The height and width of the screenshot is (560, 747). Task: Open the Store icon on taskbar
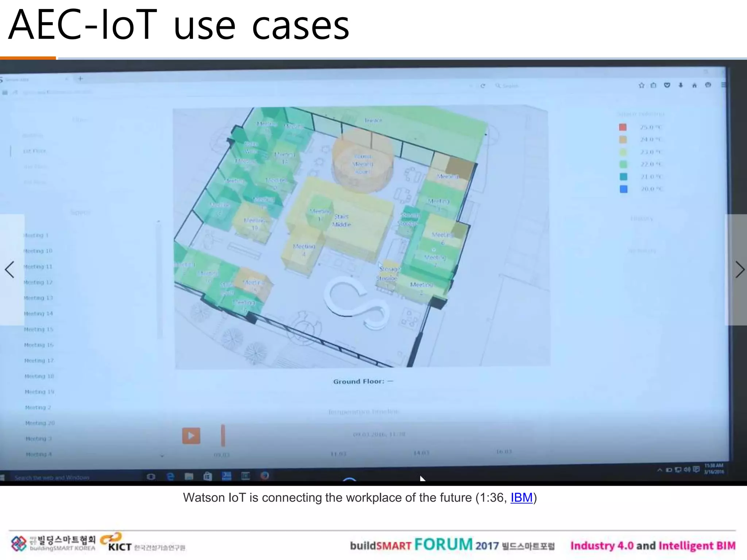208,476
